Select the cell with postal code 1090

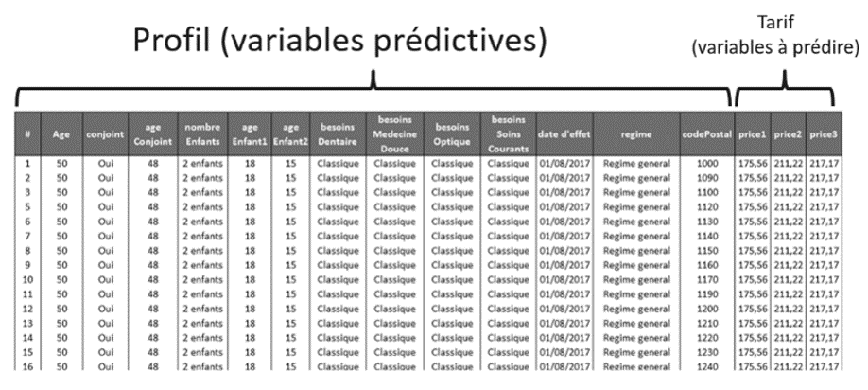707,177
